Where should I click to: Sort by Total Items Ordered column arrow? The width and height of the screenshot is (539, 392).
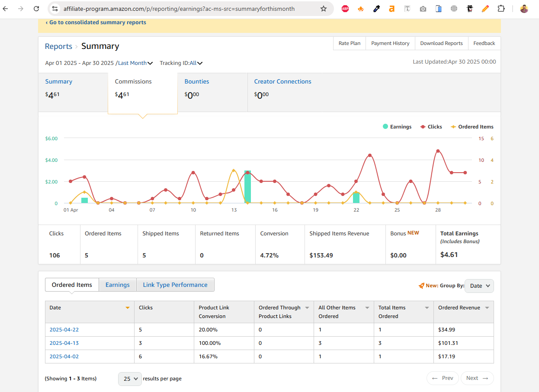pos(427,308)
